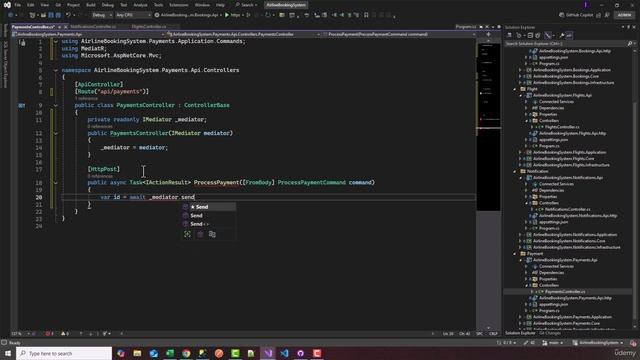Screen dimensions: 640x360
Task: Switch to FlightsController.cs tab
Action: tap(149, 27)
